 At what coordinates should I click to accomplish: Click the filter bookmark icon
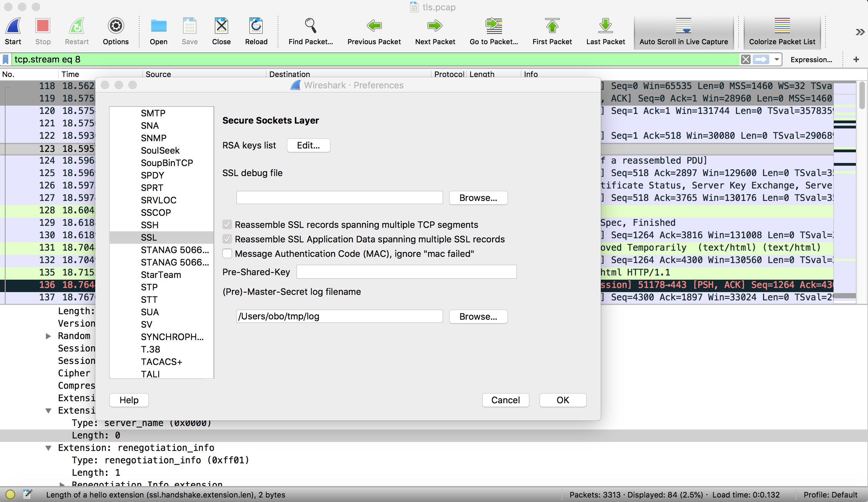pos(6,59)
